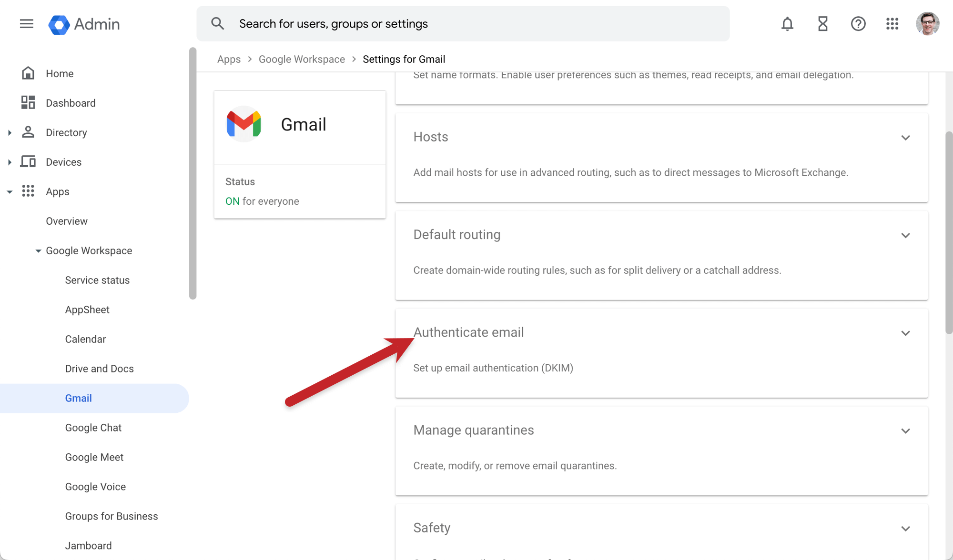The width and height of the screenshot is (953, 560).
Task: Collapse the Apps tree arrow
Action: pyautogui.click(x=10, y=191)
